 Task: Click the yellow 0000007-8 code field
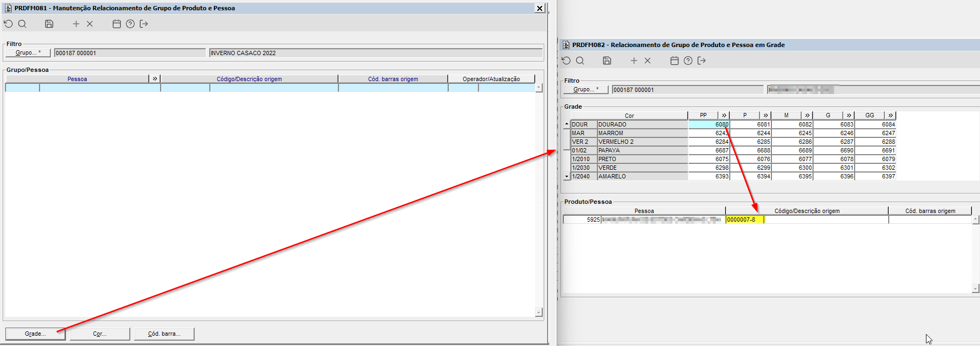(x=745, y=219)
